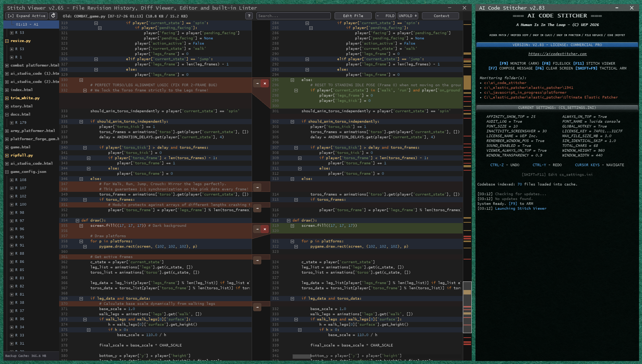
Task: Click merge arrow beside line 351 Modulo comment
Action: pyautogui.click(x=257, y=208)
